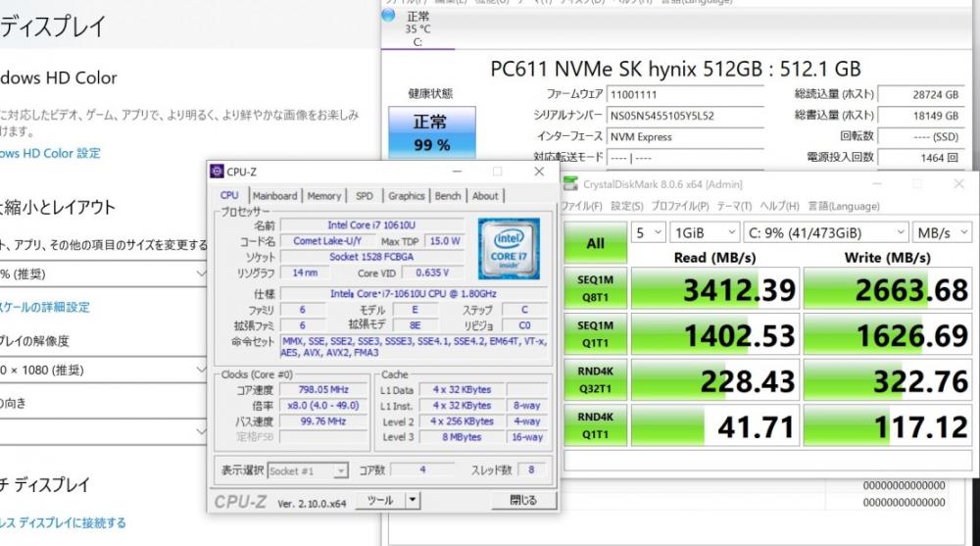The image size is (980, 546).
Task: Click the serial number field NS05N5455105Y5L52
Action: point(685,116)
